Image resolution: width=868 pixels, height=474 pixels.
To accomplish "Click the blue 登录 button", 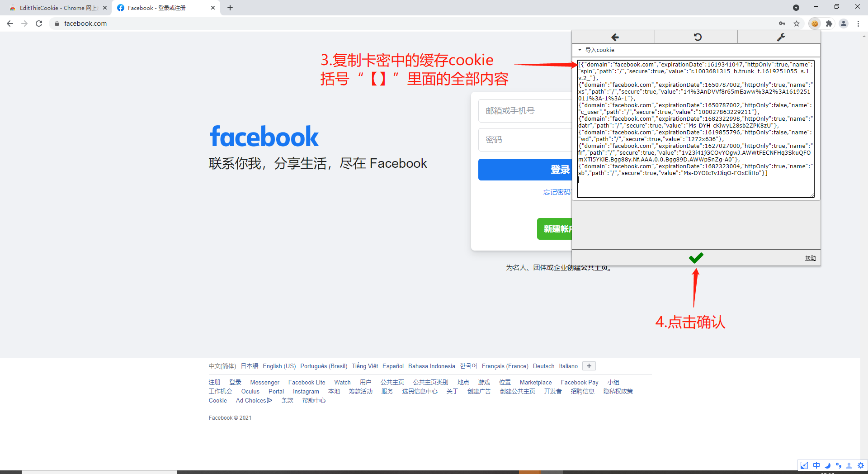I will tap(525, 170).
